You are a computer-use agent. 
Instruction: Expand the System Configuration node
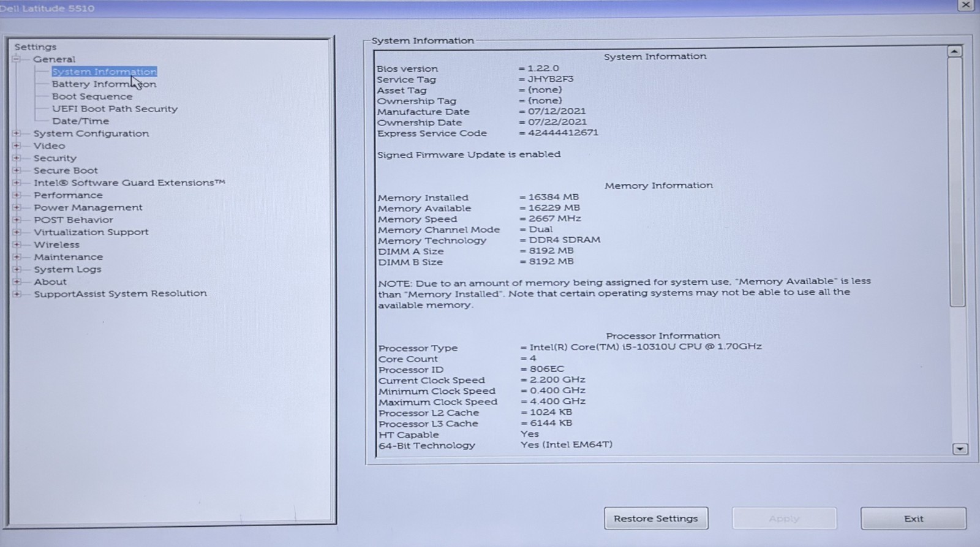point(17,134)
